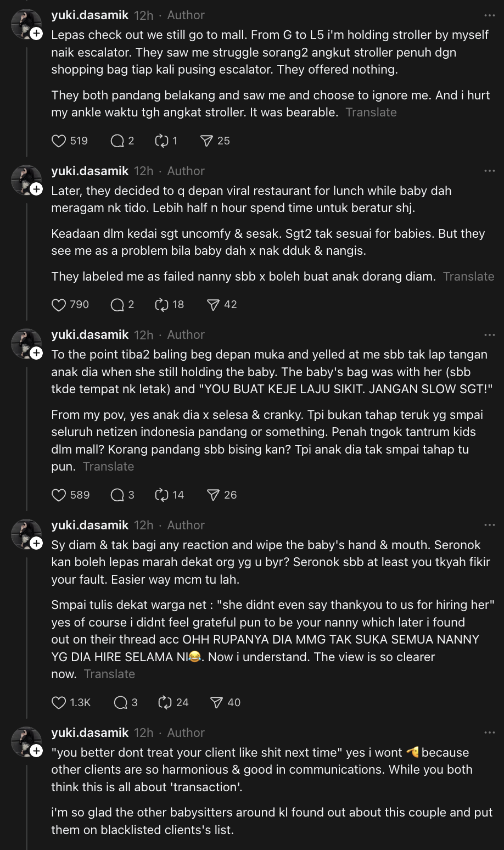Like the post with 589 likes
Screen dimensions: 504x850
59,495
